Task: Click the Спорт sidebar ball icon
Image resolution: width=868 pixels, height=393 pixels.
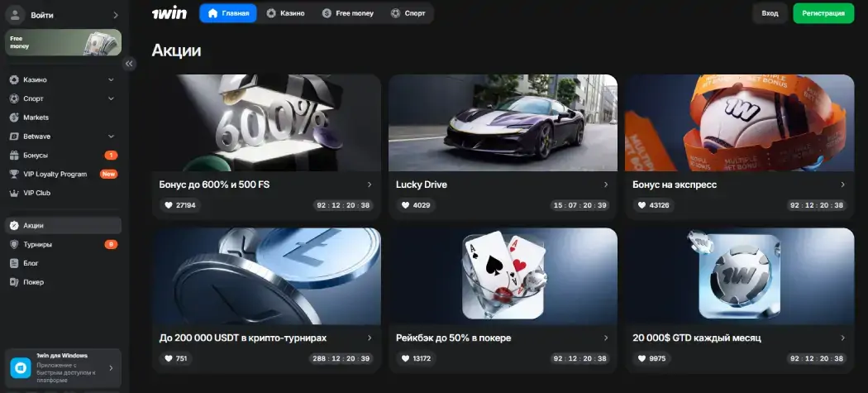Action: click(x=14, y=98)
